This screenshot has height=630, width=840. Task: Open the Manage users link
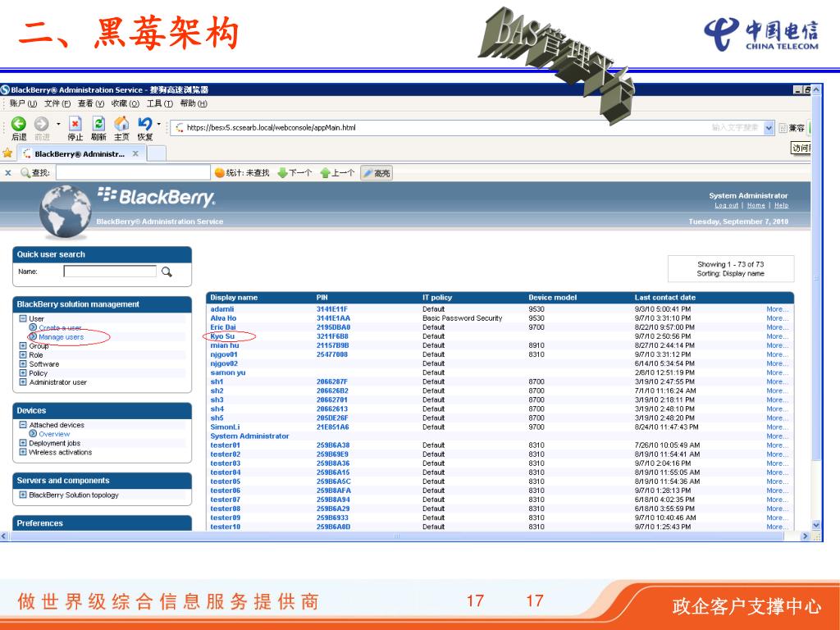[x=61, y=337]
